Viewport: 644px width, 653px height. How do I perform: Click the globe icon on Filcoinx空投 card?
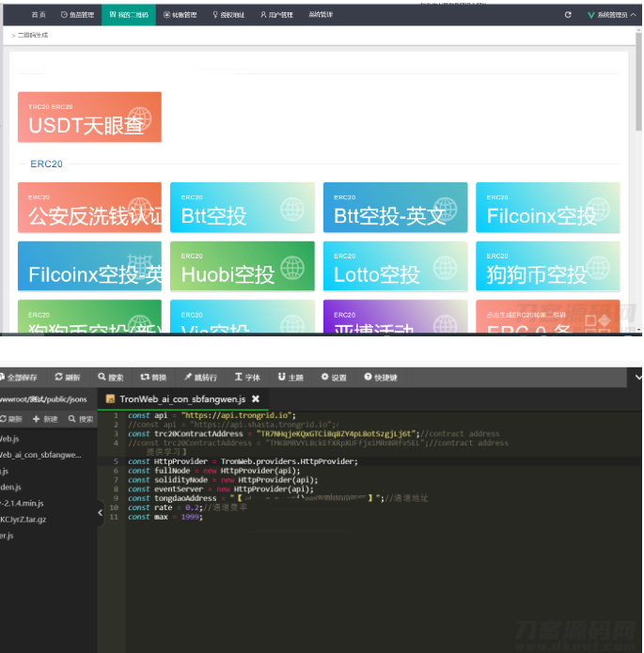(x=598, y=210)
